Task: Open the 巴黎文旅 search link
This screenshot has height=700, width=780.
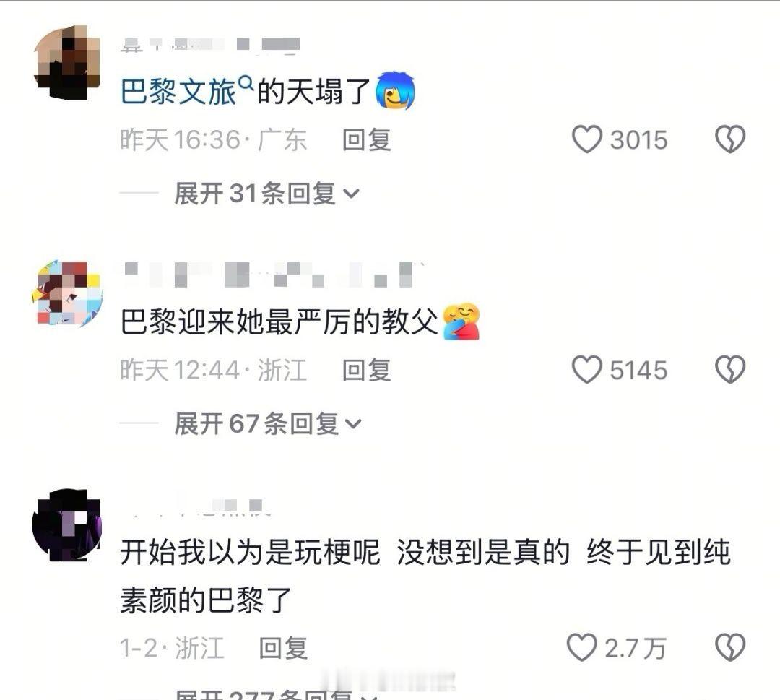Action: click(x=178, y=92)
